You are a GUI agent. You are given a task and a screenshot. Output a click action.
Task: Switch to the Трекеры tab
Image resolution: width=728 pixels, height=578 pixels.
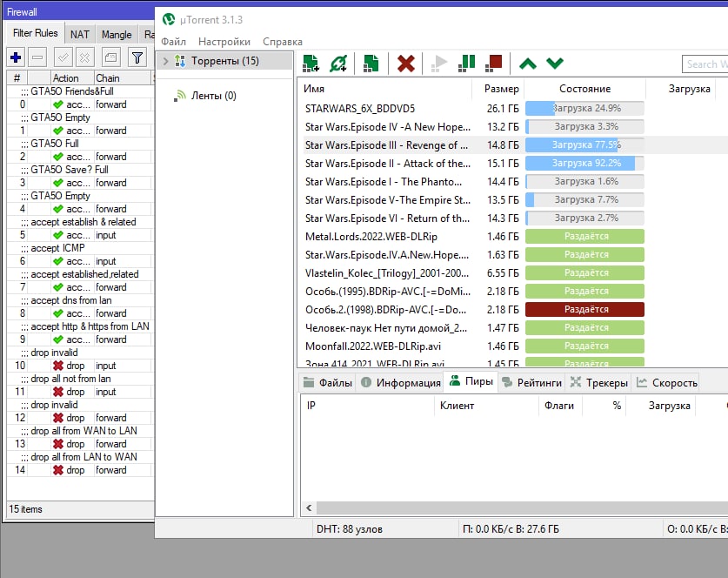click(x=599, y=382)
